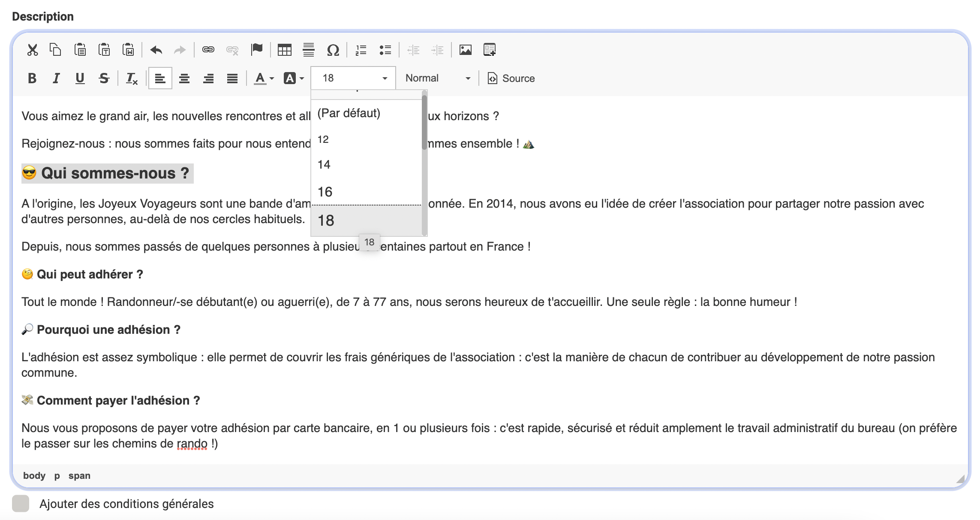Open the content templates icon
The image size is (980, 520).
click(490, 50)
